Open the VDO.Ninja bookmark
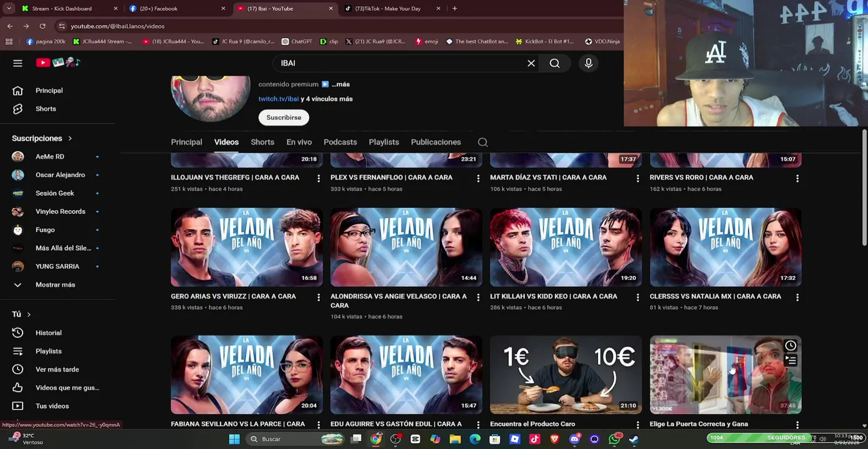 click(x=602, y=42)
